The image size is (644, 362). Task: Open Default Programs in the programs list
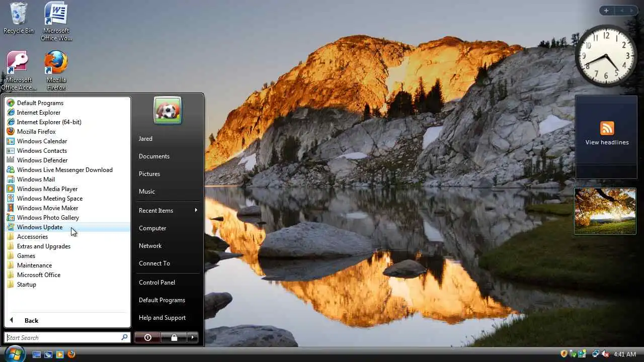67,103
